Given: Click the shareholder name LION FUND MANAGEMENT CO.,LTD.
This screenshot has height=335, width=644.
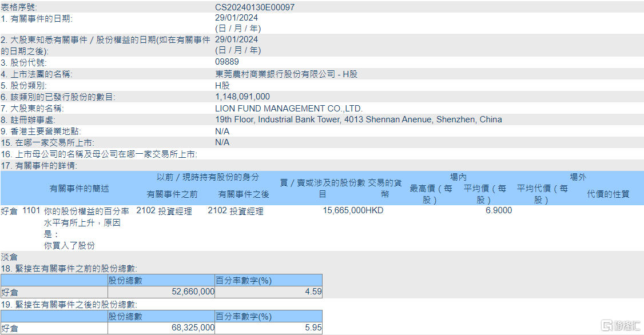Looking at the screenshot, I should 289,109.
